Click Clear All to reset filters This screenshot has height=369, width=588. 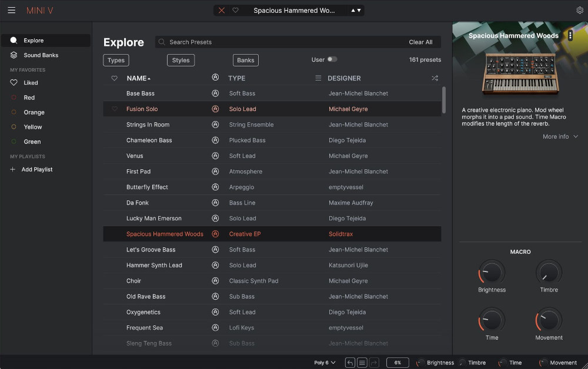tap(421, 42)
